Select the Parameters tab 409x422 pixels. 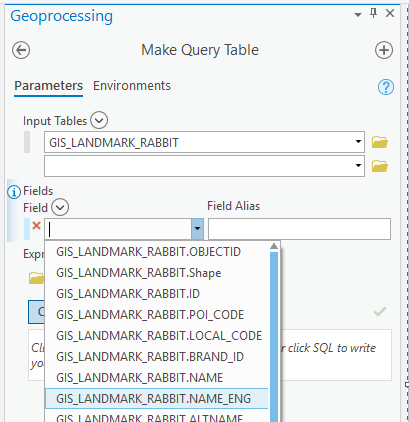click(49, 86)
